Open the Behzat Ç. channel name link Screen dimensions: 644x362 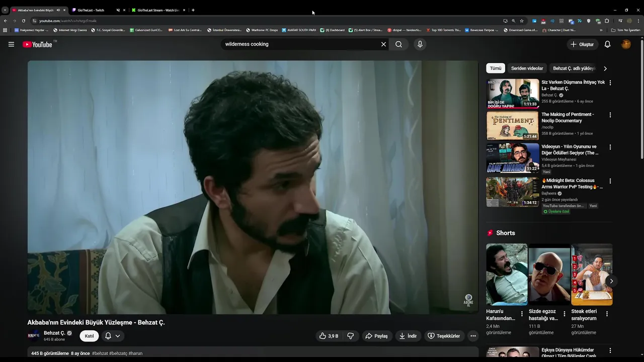coord(54,333)
